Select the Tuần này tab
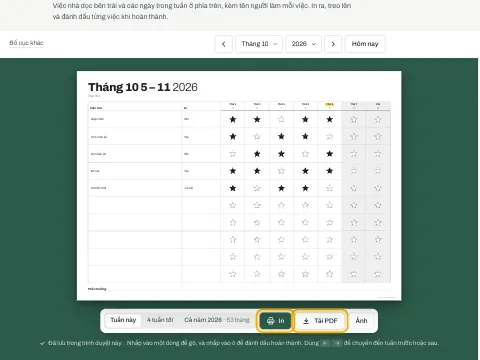 [123, 320]
